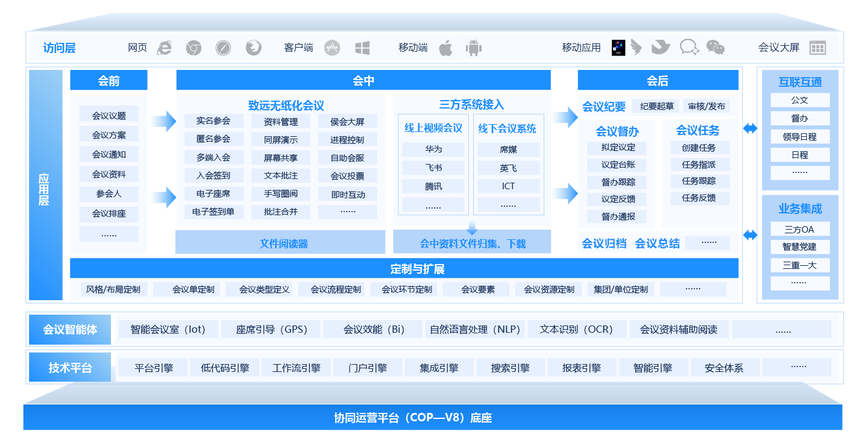The height and width of the screenshot is (434, 868).
Task: Click the 审核/发布 button
Action: click(x=706, y=106)
